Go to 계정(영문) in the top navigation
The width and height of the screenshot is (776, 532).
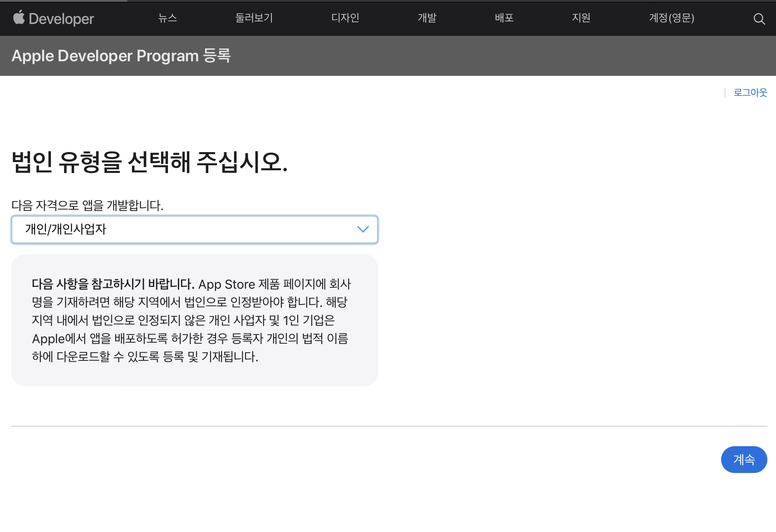tap(671, 18)
